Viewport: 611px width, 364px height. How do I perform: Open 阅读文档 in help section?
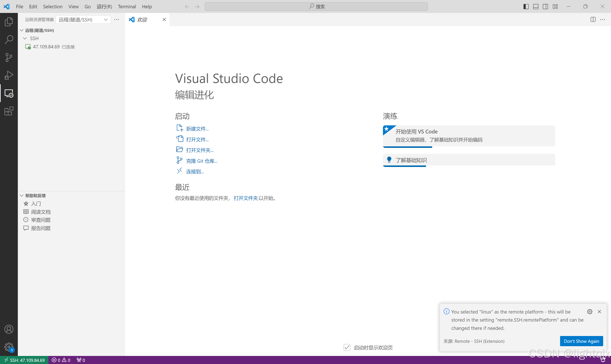pos(71,212)
